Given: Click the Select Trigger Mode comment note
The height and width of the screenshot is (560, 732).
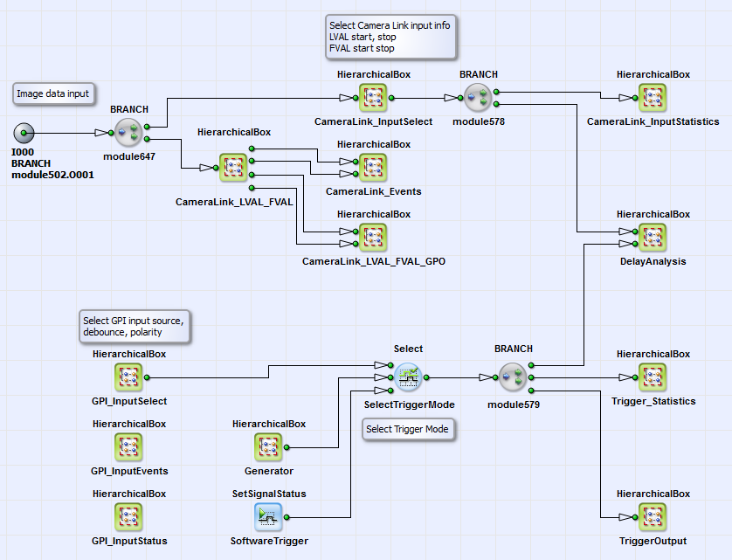Looking at the screenshot, I should [x=408, y=429].
